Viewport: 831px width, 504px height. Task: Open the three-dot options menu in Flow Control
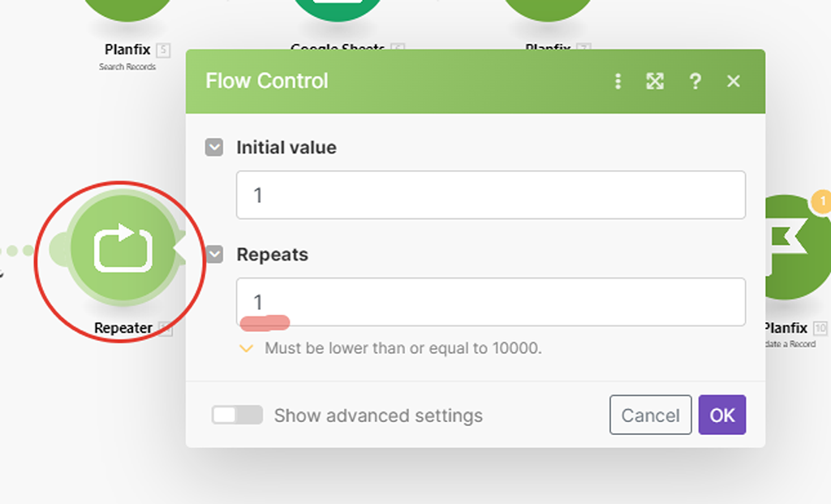click(618, 81)
